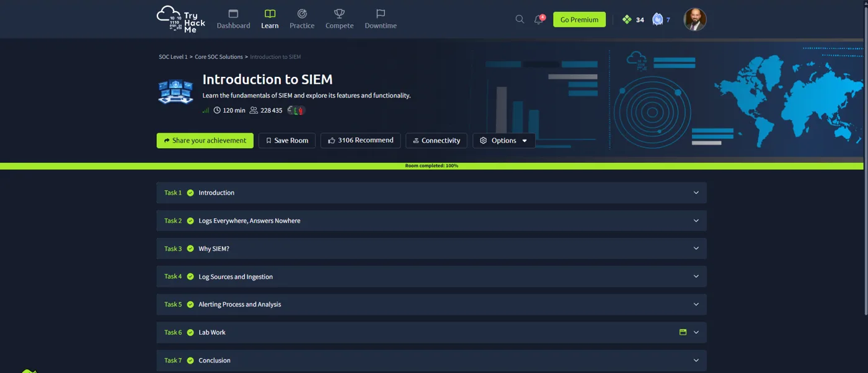868x373 pixels.
Task: Go to SOC Level 1 breadcrumb
Action: coord(173,56)
